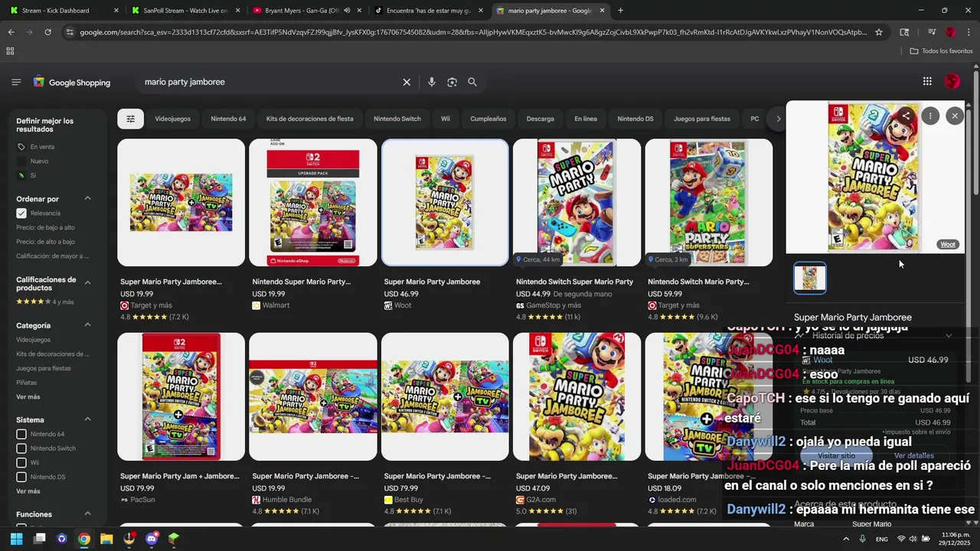
Task: Collapse Calificaciones de productos section
Action: (x=87, y=283)
